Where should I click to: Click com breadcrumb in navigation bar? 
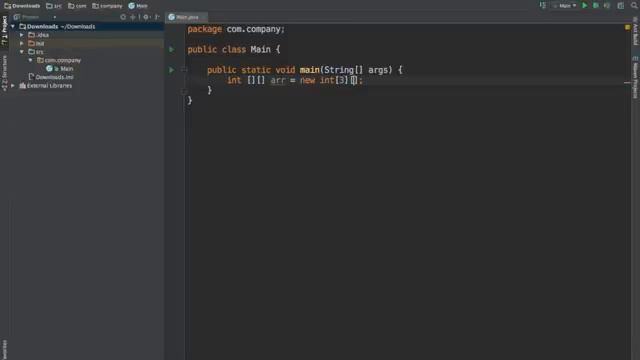[x=77, y=6]
